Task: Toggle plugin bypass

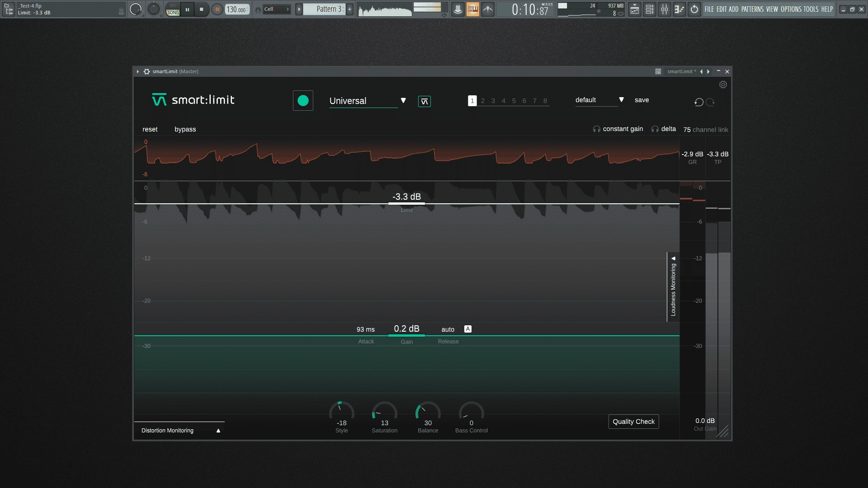Action: pyautogui.click(x=185, y=129)
